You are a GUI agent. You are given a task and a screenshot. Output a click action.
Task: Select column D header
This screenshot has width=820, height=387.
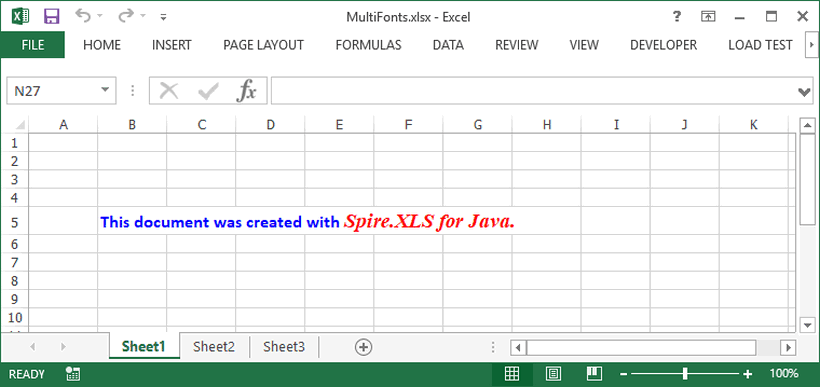click(270, 124)
